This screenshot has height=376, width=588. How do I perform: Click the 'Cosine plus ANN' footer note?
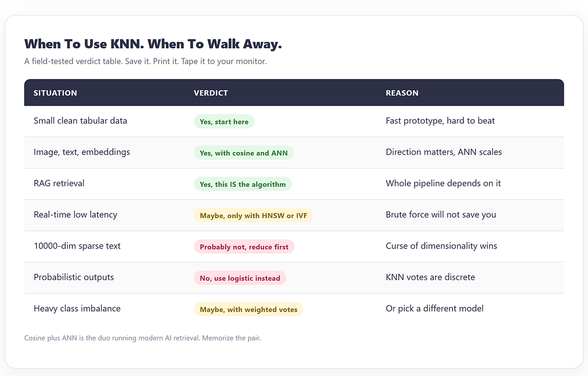pos(142,338)
